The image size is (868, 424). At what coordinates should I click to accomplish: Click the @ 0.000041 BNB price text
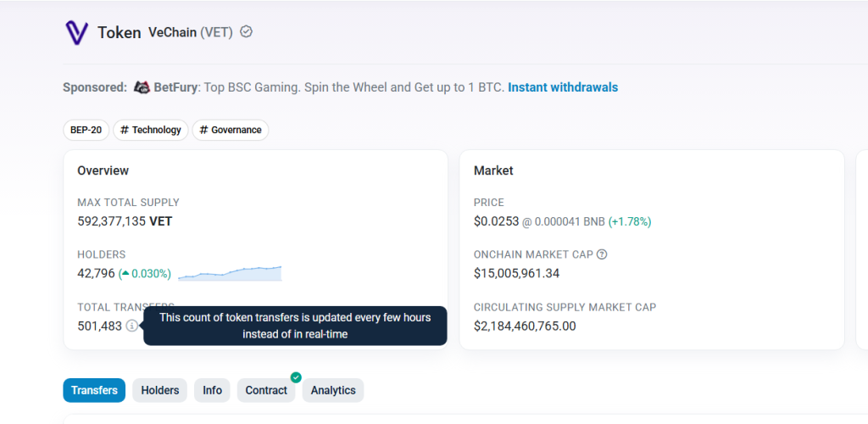click(564, 222)
